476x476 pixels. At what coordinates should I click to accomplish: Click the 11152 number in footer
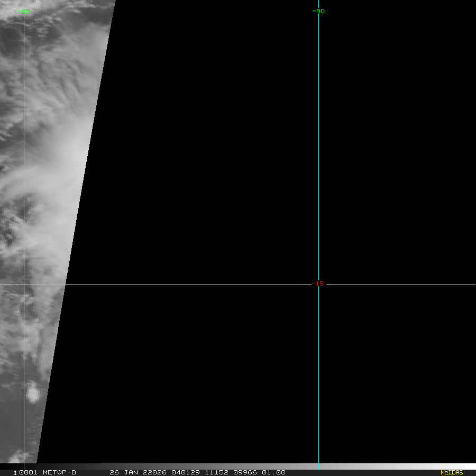click(217, 472)
